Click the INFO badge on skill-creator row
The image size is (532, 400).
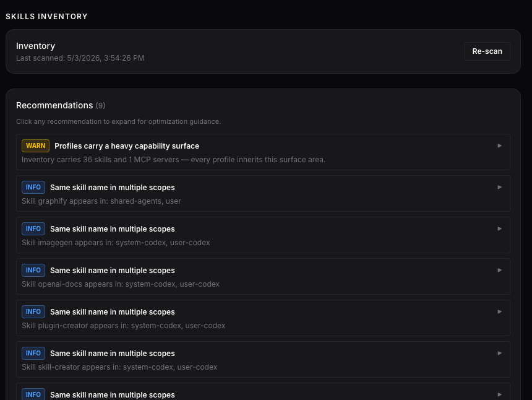tap(33, 353)
